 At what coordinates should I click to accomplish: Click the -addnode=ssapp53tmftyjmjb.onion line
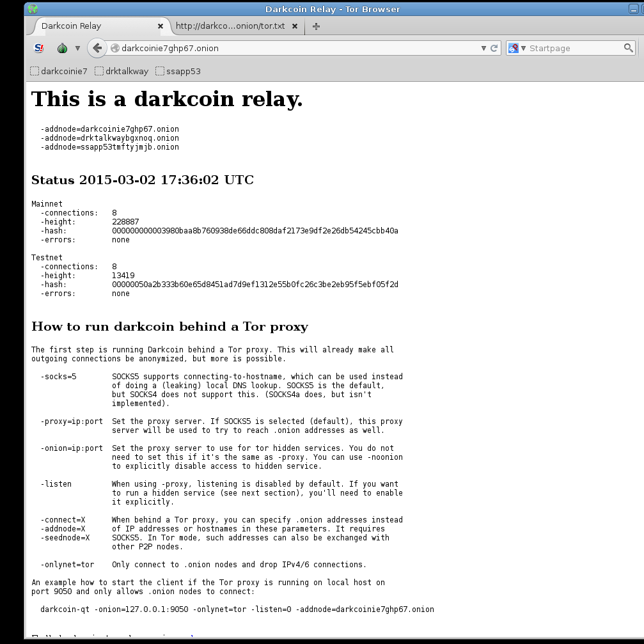pos(109,147)
